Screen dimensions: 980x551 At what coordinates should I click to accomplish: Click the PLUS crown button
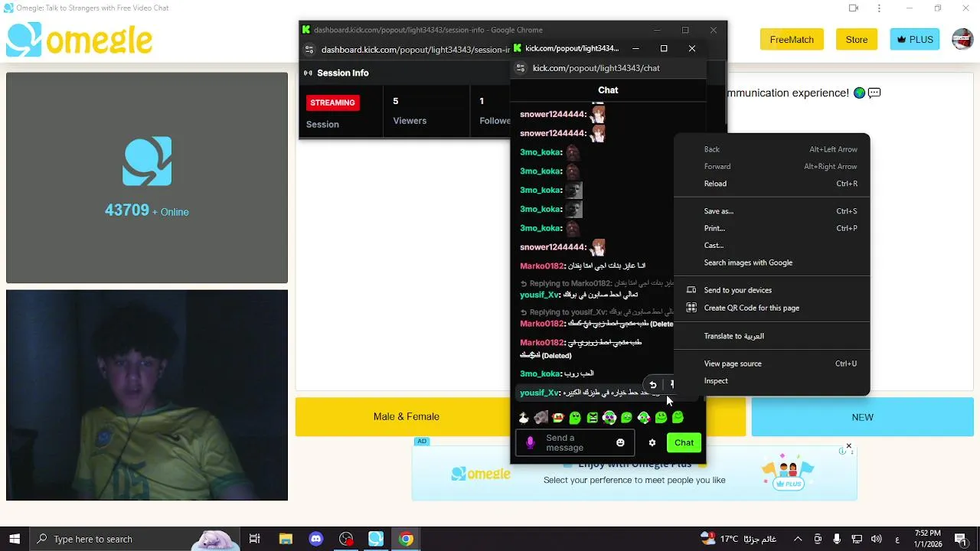pyautogui.click(x=915, y=40)
